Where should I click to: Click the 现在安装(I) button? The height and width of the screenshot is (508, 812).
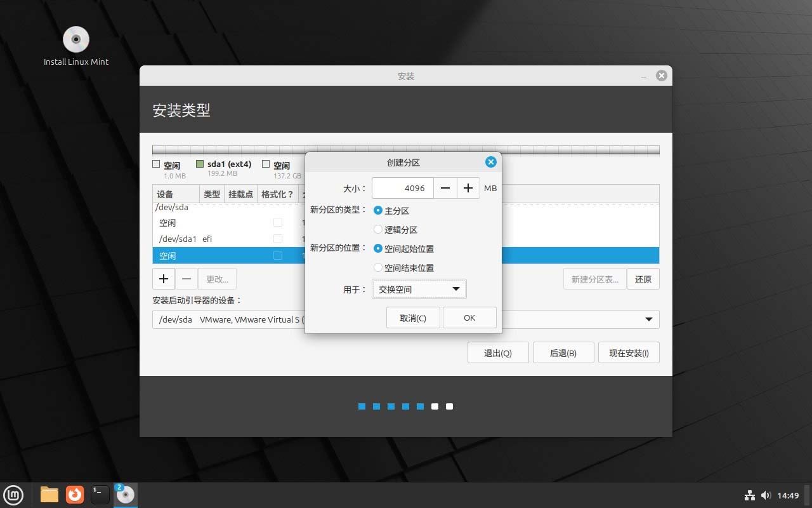pyautogui.click(x=629, y=352)
